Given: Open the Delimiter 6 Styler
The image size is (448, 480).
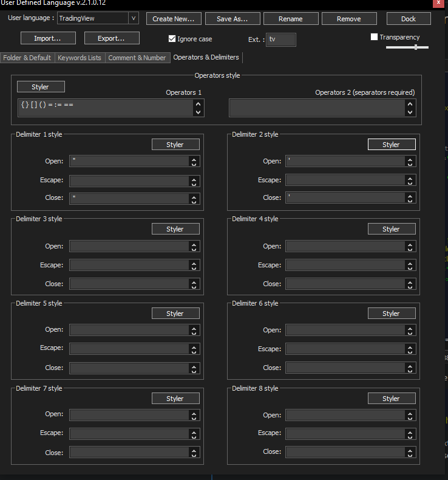Looking at the screenshot, I should [x=392, y=314].
